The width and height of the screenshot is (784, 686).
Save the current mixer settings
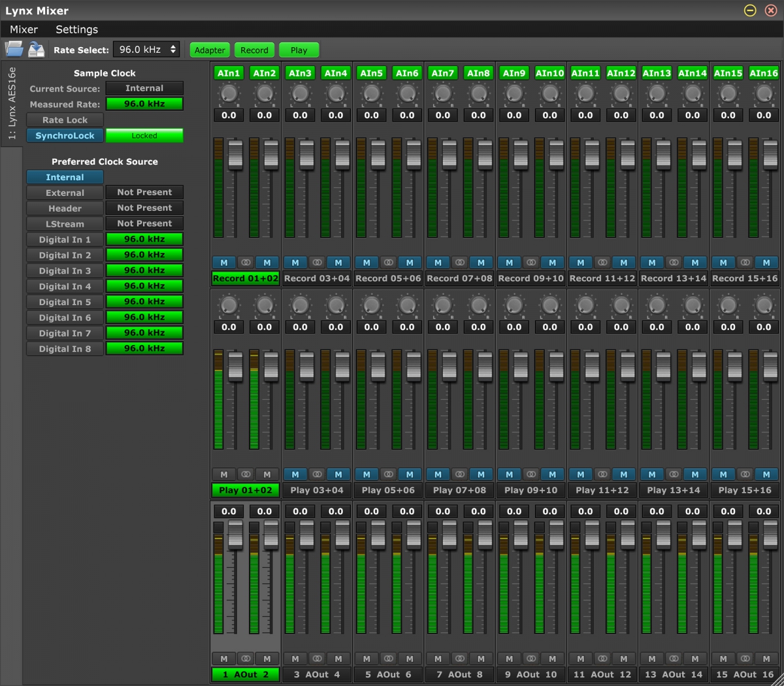click(x=37, y=49)
